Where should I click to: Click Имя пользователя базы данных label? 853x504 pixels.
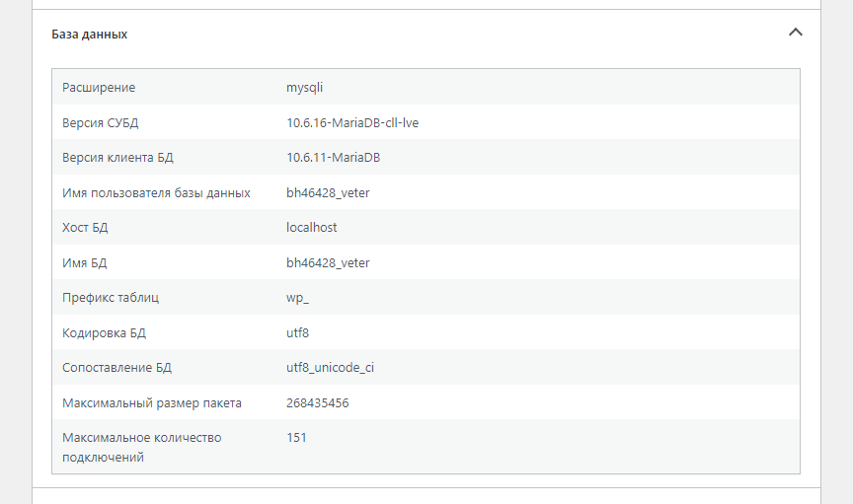click(156, 193)
